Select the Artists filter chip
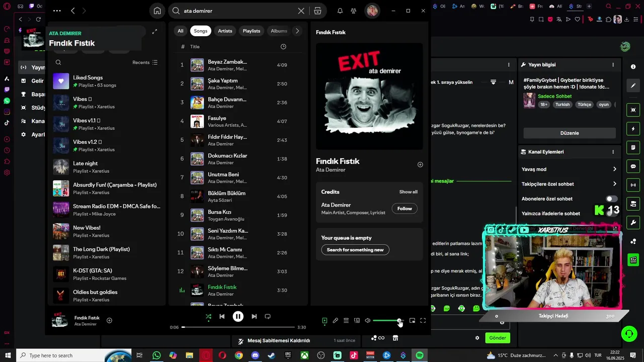The width and height of the screenshot is (644, 362). point(225,31)
